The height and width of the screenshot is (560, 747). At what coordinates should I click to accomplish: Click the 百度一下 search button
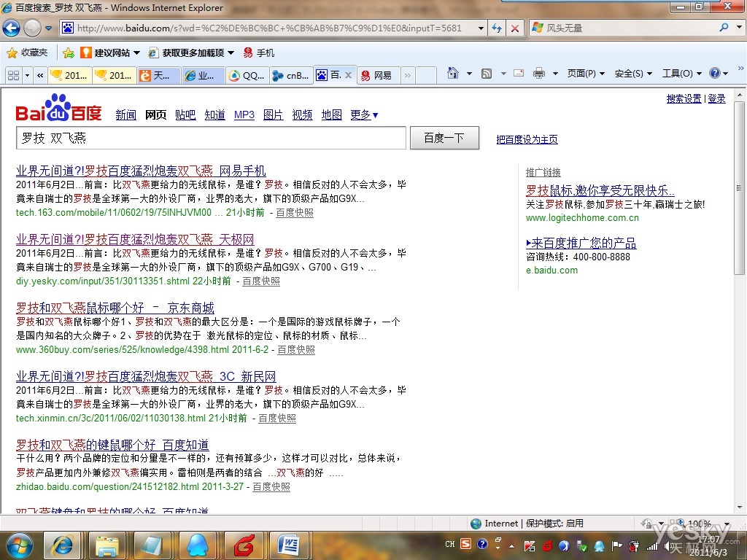pos(444,138)
